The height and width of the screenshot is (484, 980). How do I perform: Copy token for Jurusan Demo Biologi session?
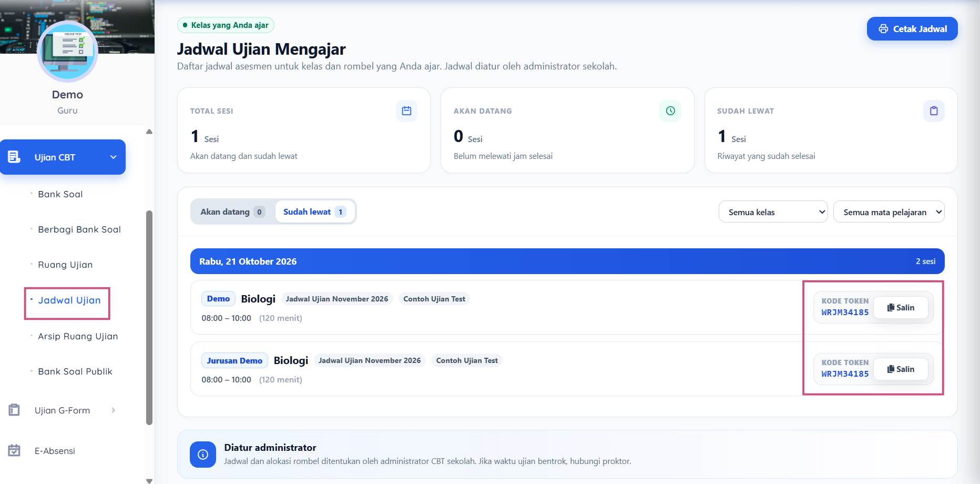point(901,369)
